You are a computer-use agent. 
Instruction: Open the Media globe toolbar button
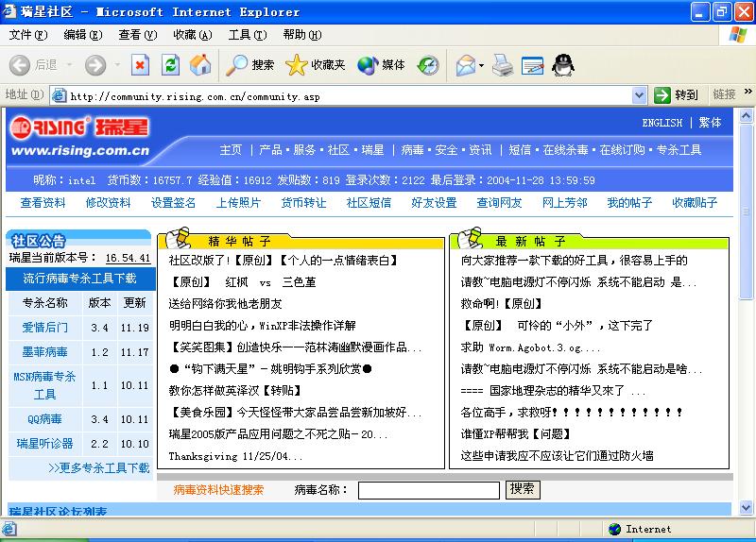click(381, 64)
